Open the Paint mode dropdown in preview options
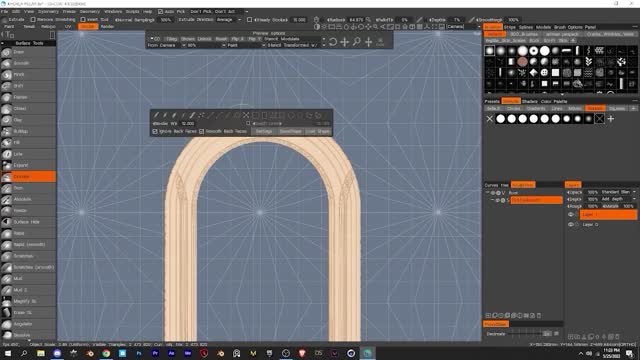 [x=246, y=45]
